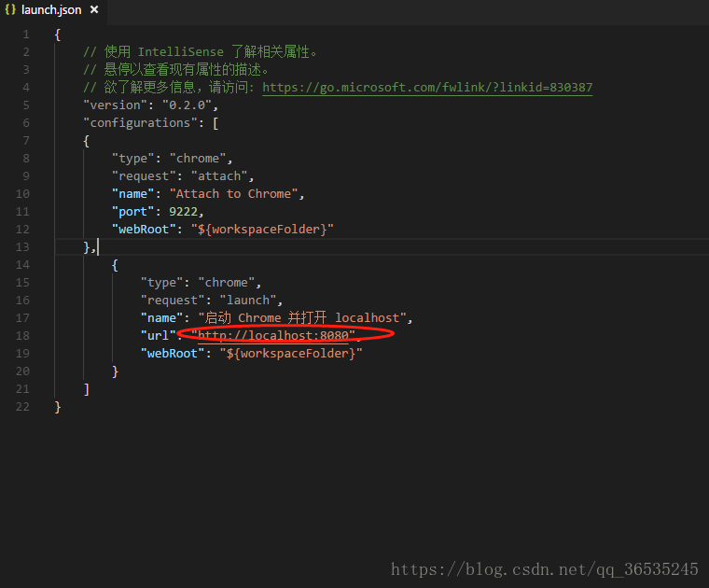
Task: Open the http://localhost:8080 link
Action: point(273,336)
